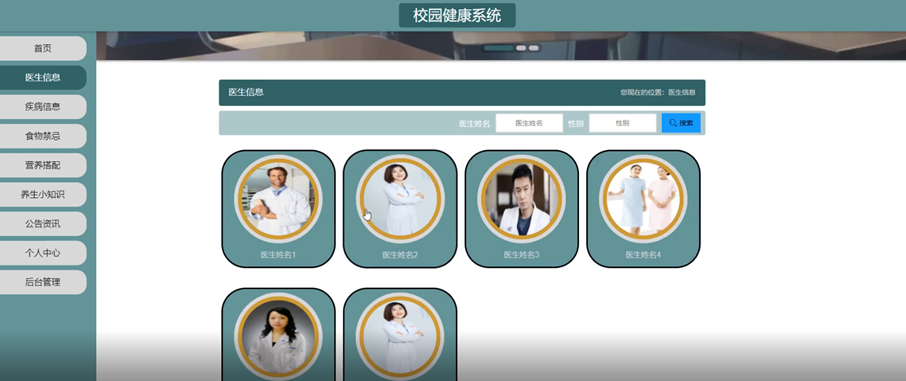Open doctor card 医生姓名2 photo
Viewport: 906px width, 381px height.
click(400, 199)
